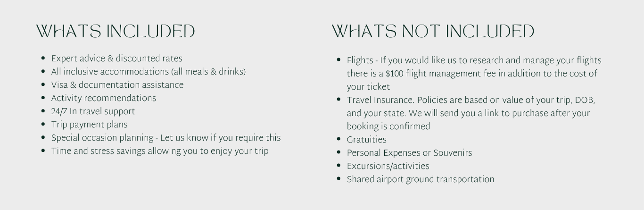The height and width of the screenshot is (210, 644).
Task: Select the Gratuities list item
Action: 366,140
